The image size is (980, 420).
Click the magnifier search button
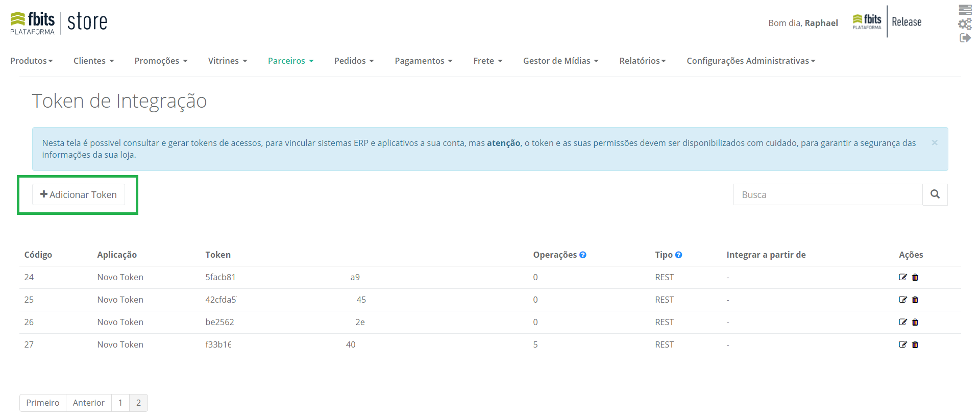(x=935, y=194)
